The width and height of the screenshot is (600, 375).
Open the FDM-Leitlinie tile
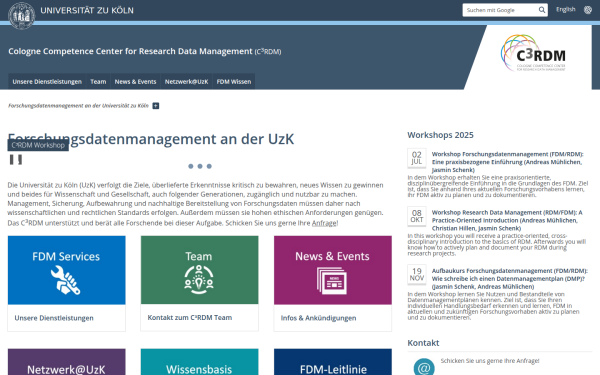(333, 362)
